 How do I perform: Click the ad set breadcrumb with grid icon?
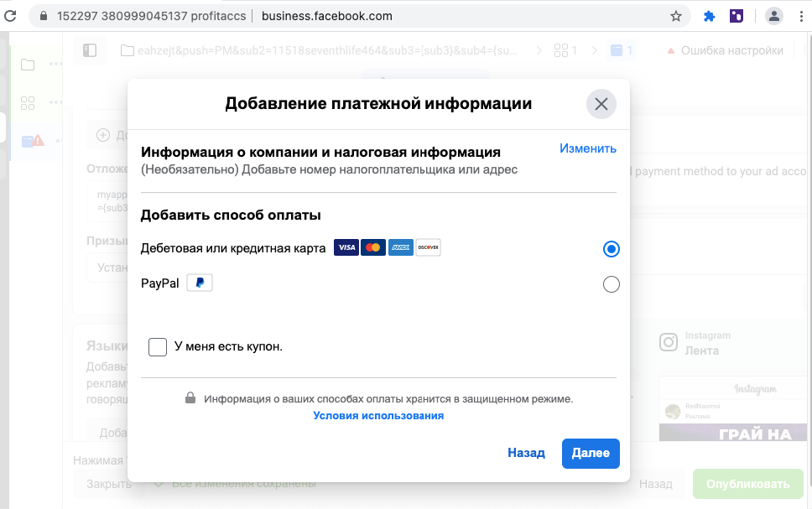[x=565, y=50]
